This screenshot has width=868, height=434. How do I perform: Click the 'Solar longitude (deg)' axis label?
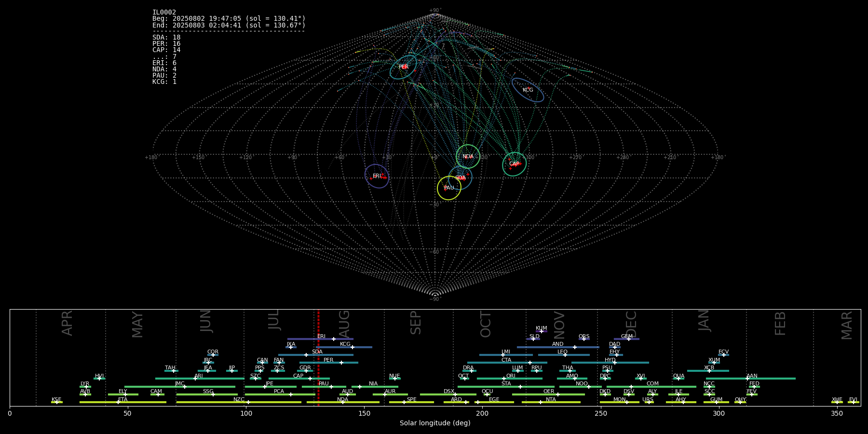point(435,423)
